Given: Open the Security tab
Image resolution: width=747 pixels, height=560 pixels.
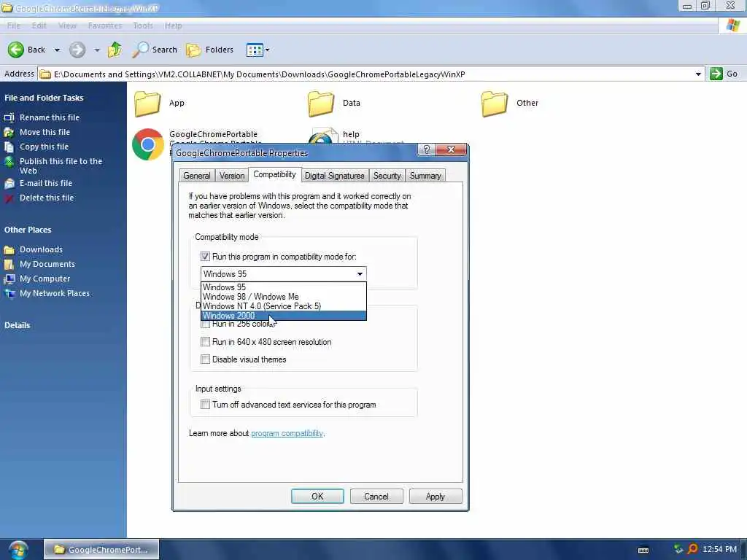Looking at the screenshot, I should coord(387,176).
